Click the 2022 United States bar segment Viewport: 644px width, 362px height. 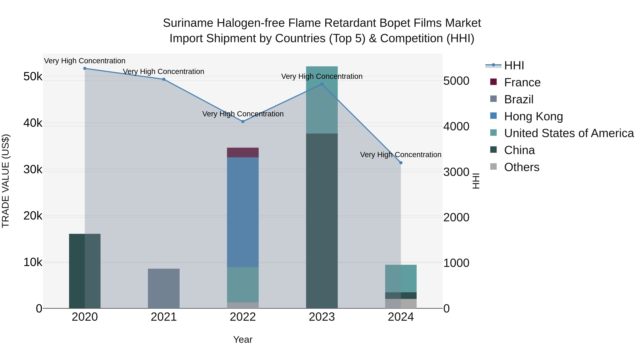pos(243,285)
